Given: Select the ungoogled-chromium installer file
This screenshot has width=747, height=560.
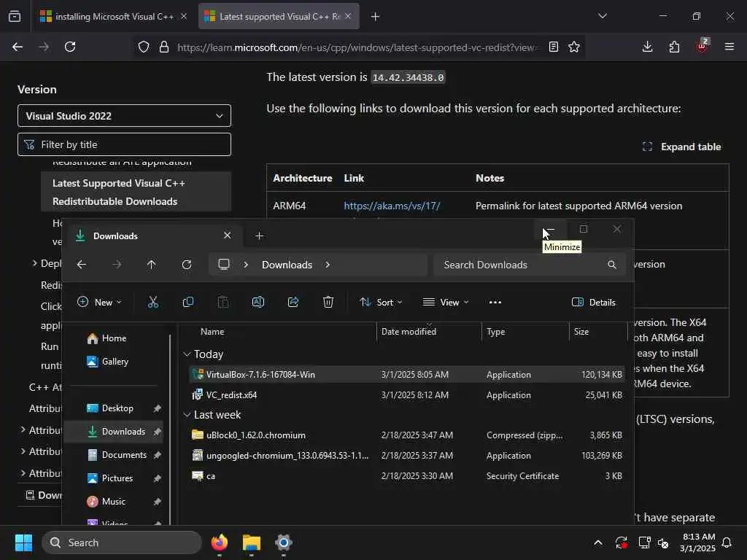Looking at the screenshot, I should click(x=407, y=455).
